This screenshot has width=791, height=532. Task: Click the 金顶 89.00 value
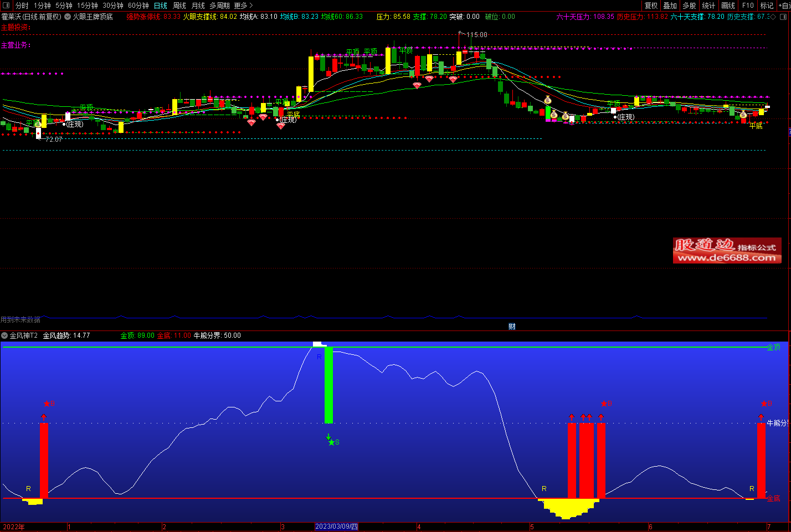137,335
